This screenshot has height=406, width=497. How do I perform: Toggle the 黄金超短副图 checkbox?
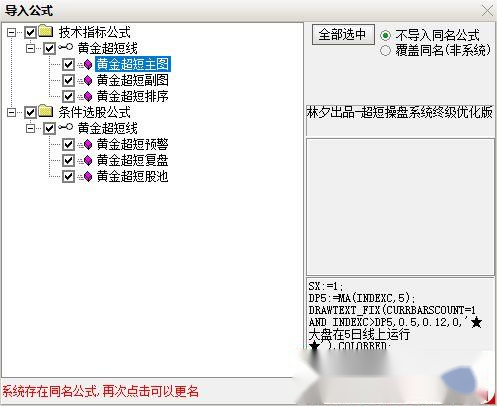[68, 80]
